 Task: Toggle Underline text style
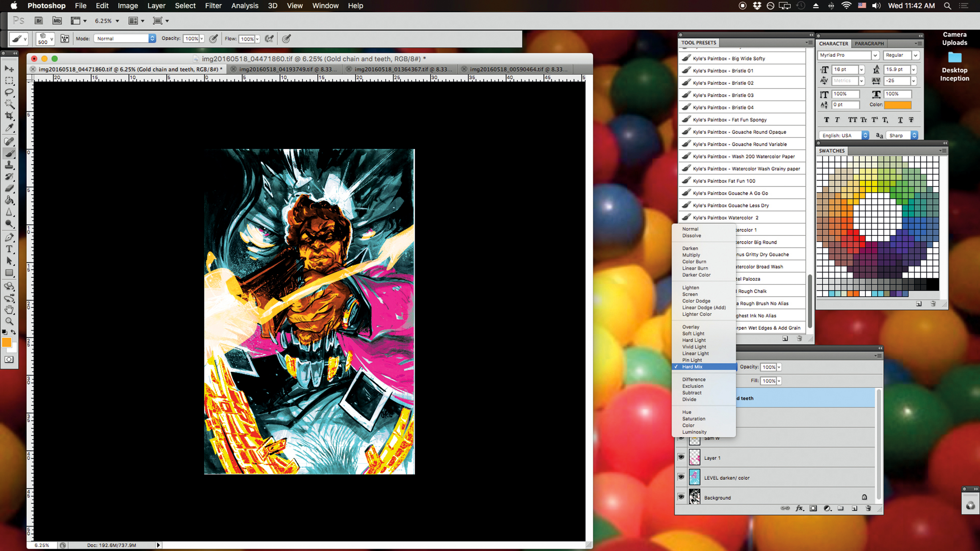click(900, 120)
